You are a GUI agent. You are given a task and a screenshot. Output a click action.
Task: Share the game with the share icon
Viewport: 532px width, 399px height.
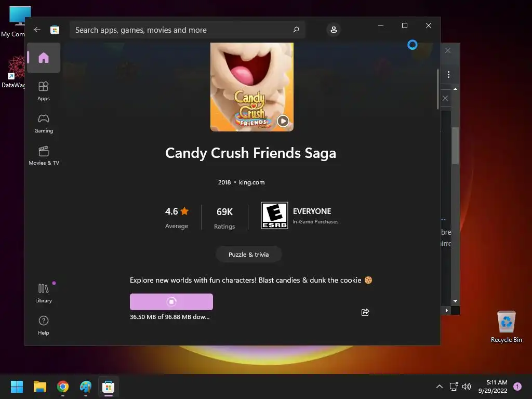coord(365,312)
